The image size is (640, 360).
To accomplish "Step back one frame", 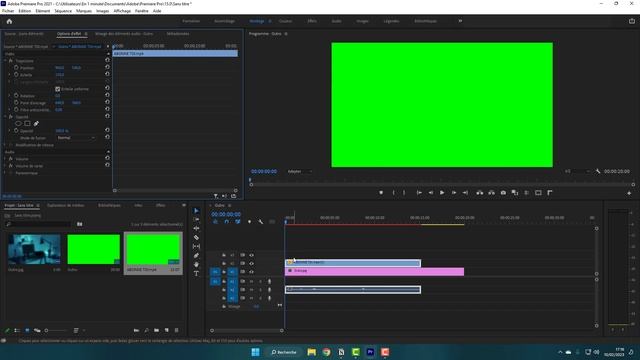I will (431, 193).
